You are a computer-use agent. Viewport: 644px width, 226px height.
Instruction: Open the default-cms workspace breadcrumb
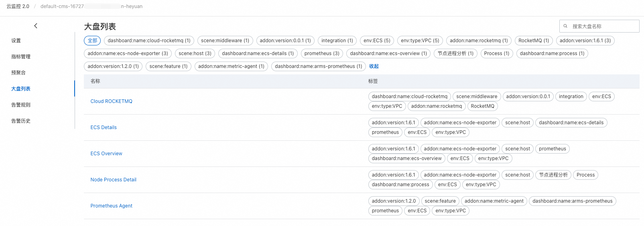point(91,6)
